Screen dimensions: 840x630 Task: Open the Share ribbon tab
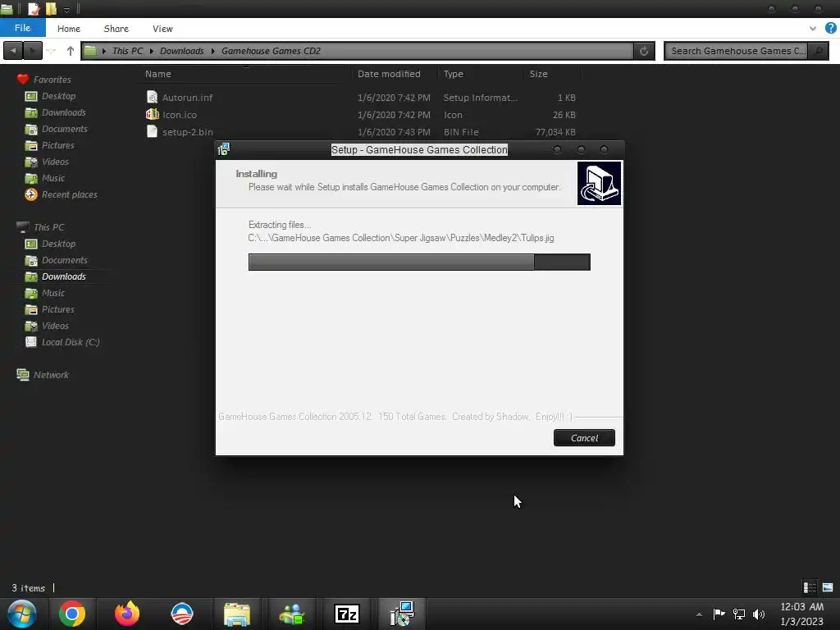(116, 29)
